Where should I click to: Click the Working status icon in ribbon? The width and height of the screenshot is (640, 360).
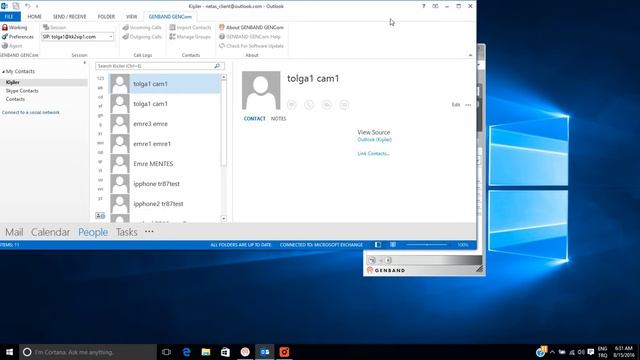click(5, 27)
